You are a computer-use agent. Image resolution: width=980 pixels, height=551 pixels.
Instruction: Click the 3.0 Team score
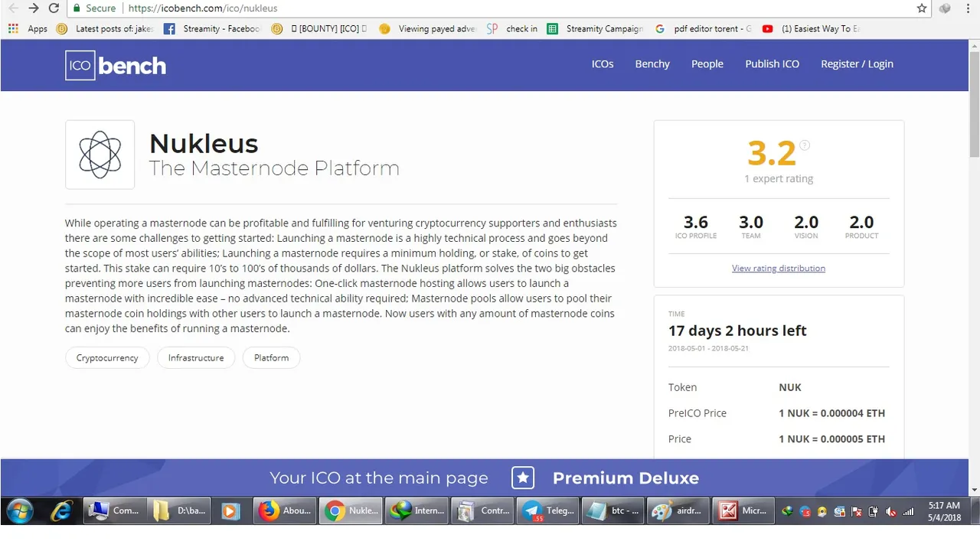click(x=751, y=223)
